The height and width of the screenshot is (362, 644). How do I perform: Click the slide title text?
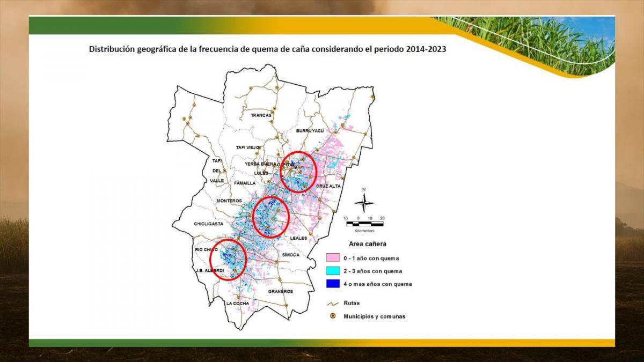tap(268, 48)
